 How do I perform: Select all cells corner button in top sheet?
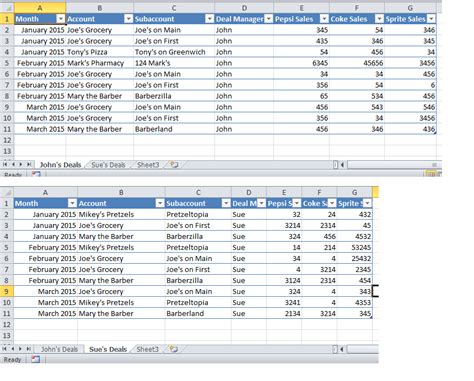7,8
